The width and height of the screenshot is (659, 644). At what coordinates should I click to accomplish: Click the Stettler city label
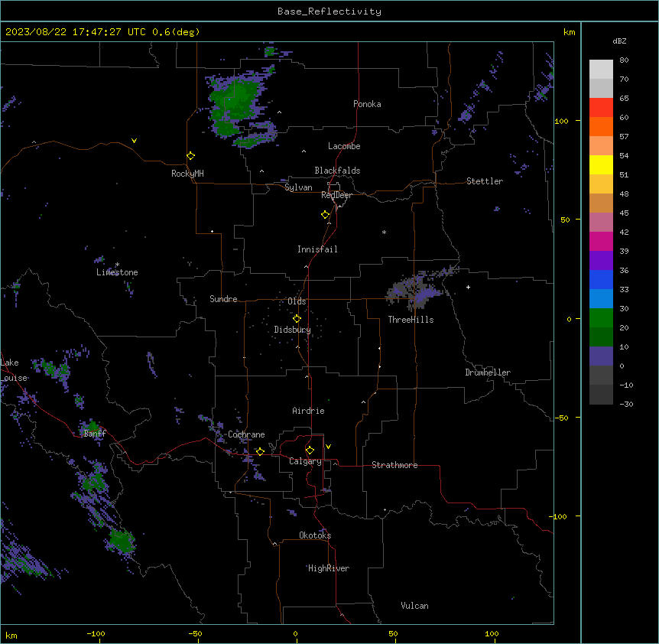(485, 181)
